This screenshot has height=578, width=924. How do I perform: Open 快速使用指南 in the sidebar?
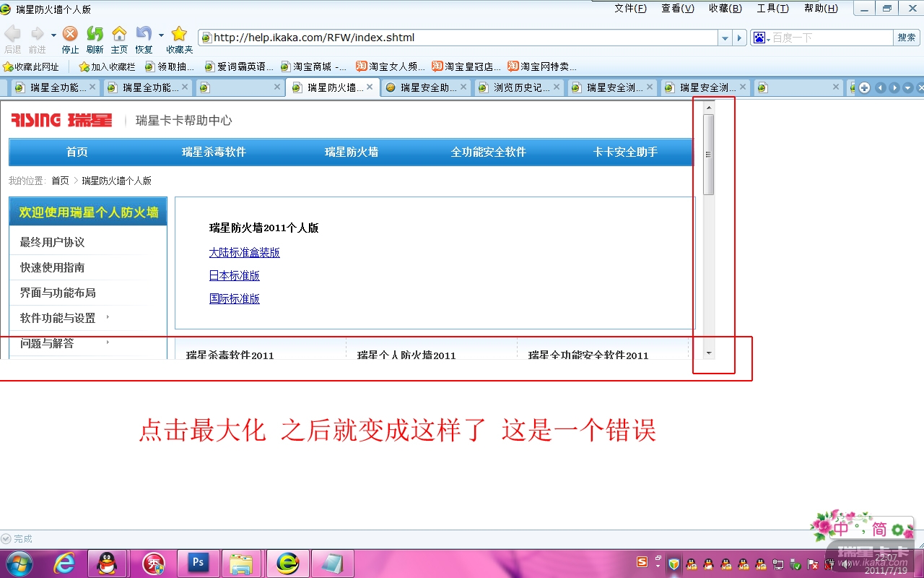pyautogui.click(x=53, y=267)
